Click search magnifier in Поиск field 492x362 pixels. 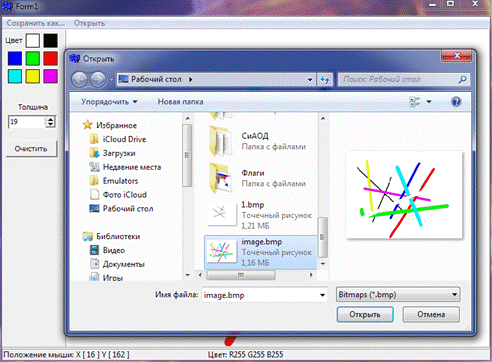tap(462, 79)
